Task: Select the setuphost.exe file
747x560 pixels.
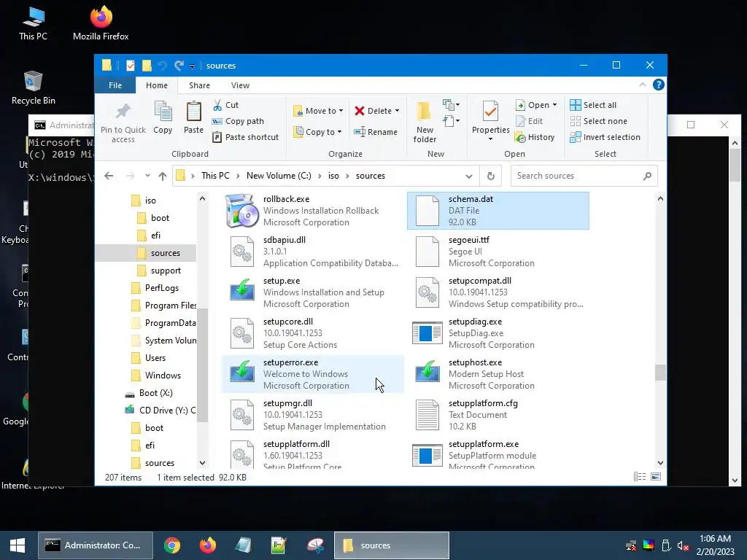Action: pos(498,374)
